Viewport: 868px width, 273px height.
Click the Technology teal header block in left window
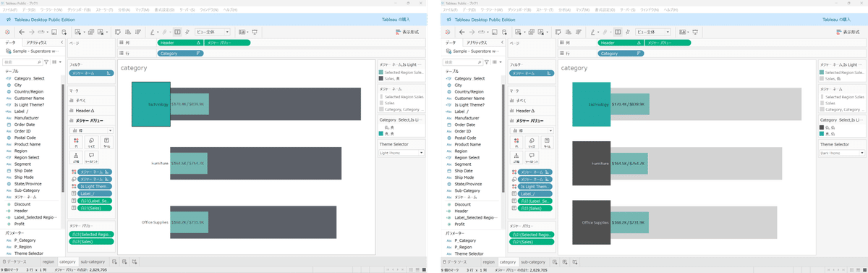[151, 104]
